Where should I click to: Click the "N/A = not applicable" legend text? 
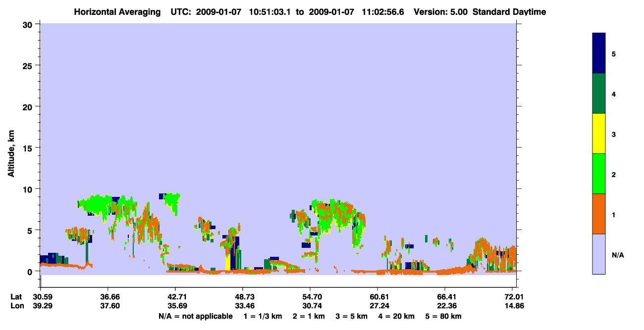click(x=196, y=316)
